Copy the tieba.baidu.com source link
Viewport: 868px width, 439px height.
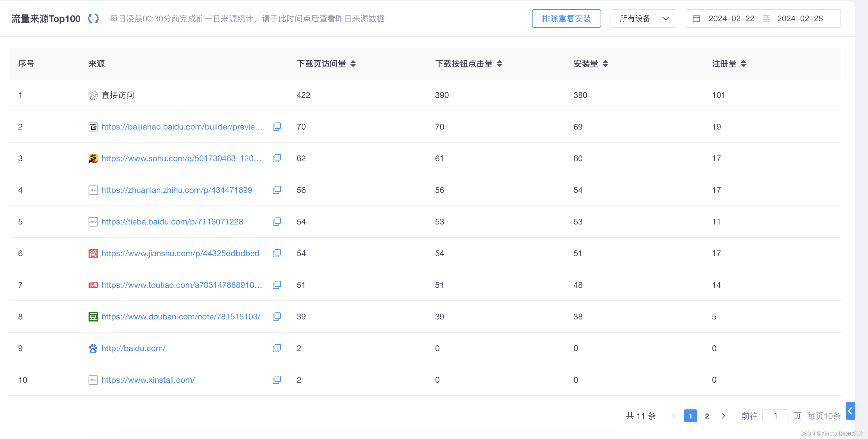point(277,222)
